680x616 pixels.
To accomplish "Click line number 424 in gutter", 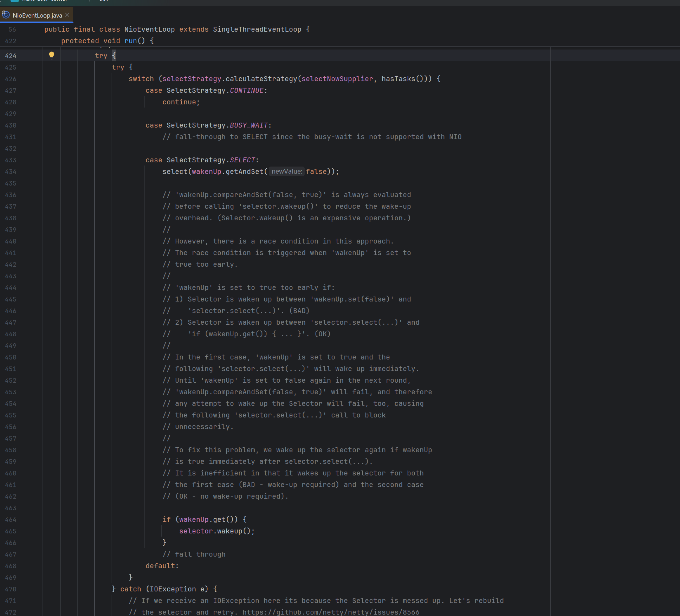I will [x=11, y=56].
